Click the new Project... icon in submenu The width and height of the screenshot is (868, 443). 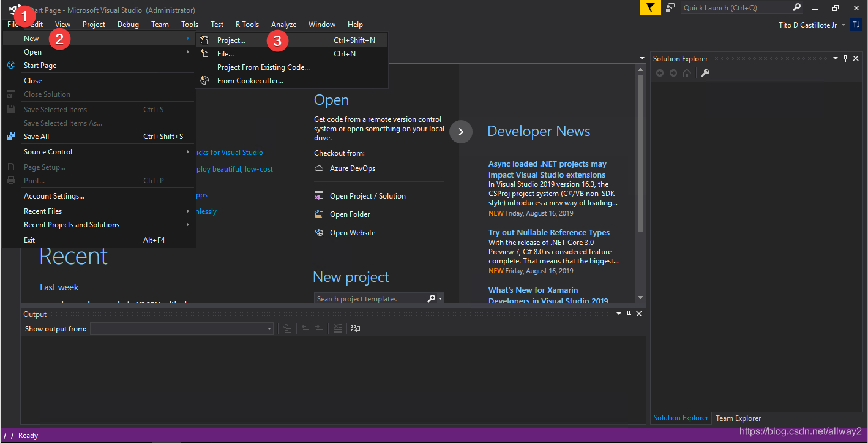(204, 40)
